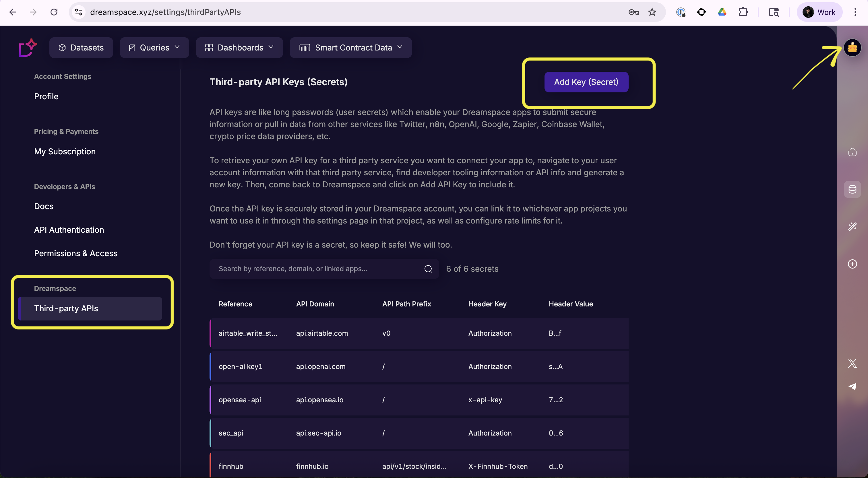This screenshot has height=478, width=868.
Task: Open the opensea-api secret row
Action: 419,399
